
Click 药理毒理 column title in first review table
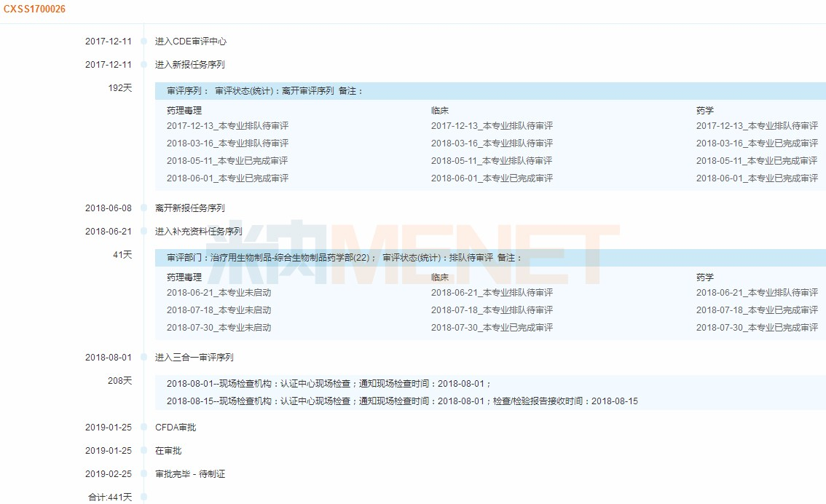click(184, 111)
